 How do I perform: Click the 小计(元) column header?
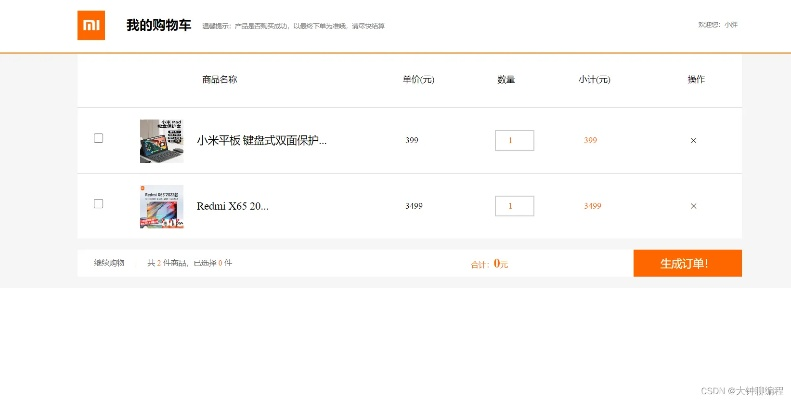pyautogui.click(x=594, y=80)
